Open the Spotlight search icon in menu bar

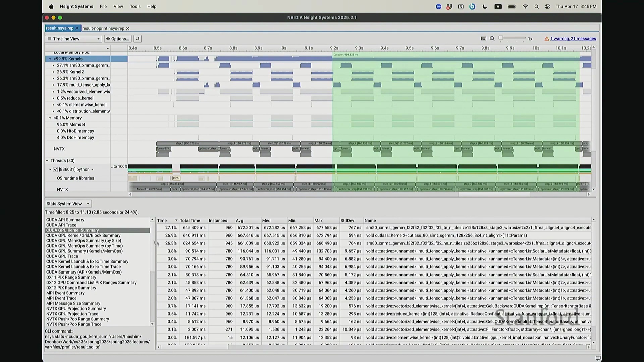(x=536, y=7)
